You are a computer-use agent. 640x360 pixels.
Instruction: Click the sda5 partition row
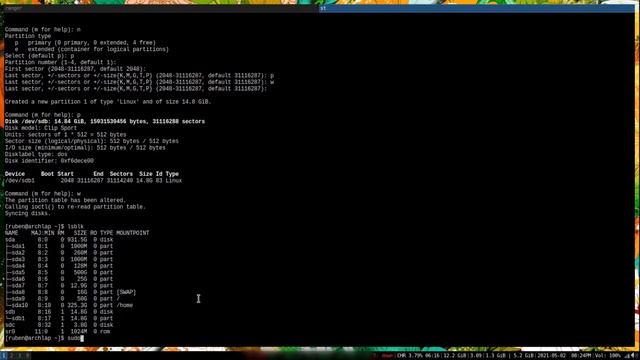[x=59, y=272]
